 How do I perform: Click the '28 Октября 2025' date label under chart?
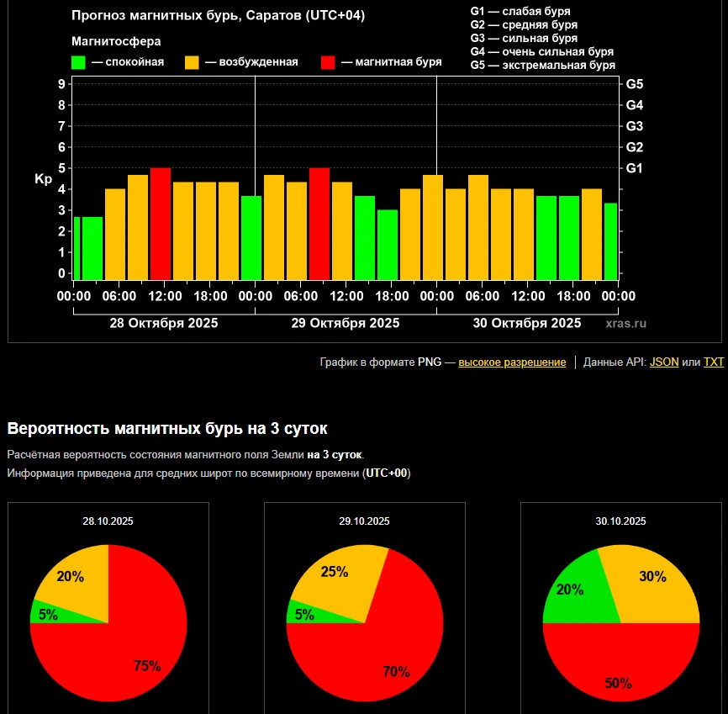tap(164, 323)
